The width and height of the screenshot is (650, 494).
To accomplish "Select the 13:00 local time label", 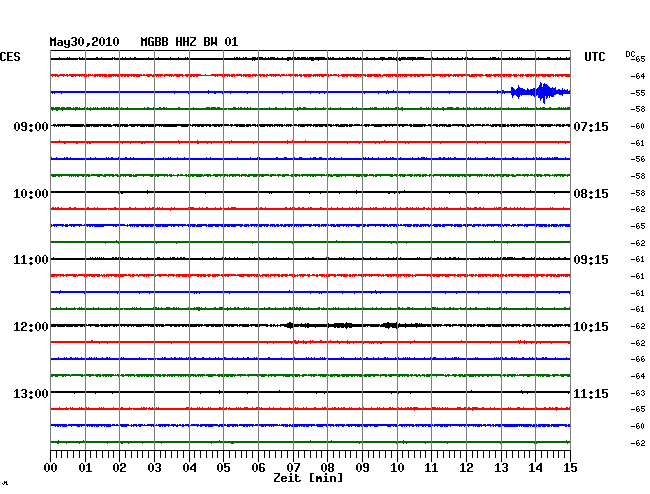I will [31, 393].
